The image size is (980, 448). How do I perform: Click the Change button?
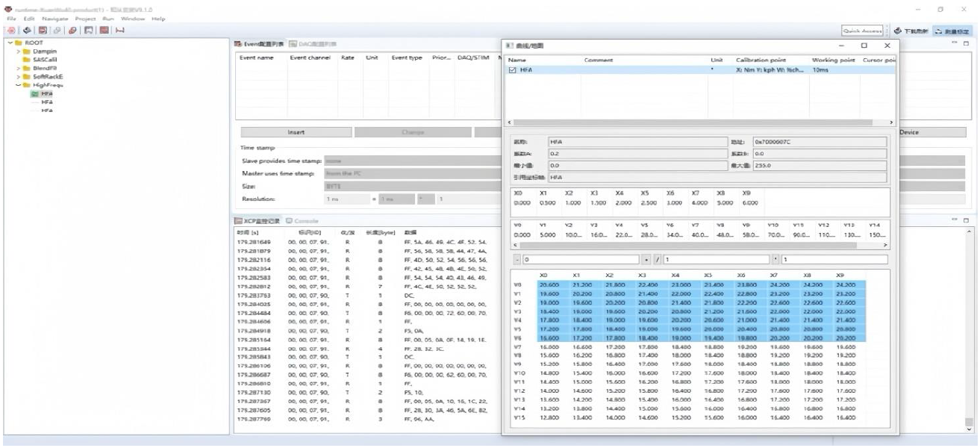coord(413,132)
